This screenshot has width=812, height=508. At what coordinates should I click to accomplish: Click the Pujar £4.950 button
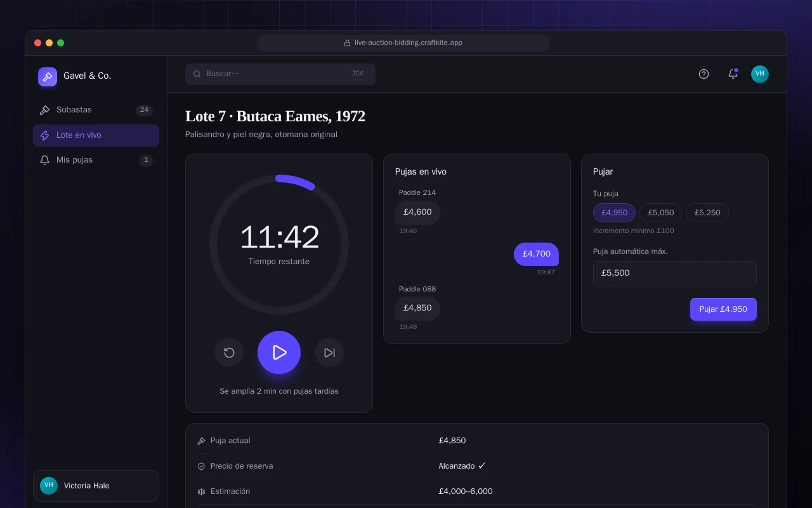point(723,309)
